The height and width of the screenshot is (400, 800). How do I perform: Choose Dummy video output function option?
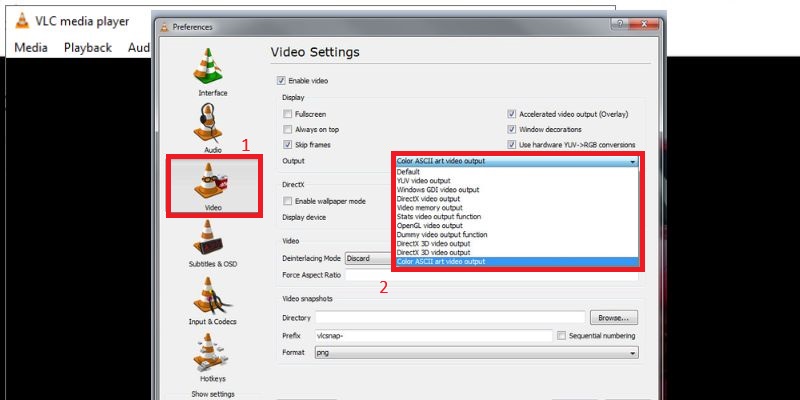tap(517, 235)
